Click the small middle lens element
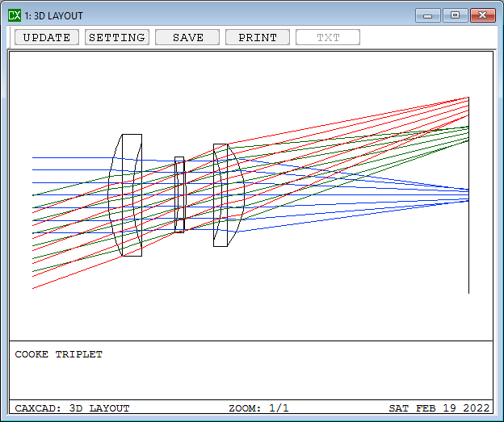 point(180,194)
